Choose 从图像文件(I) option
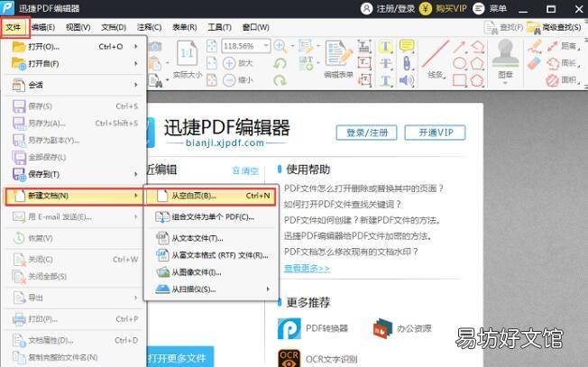The width and height of the screenshot is (588, 367). (x=212, y=272)
